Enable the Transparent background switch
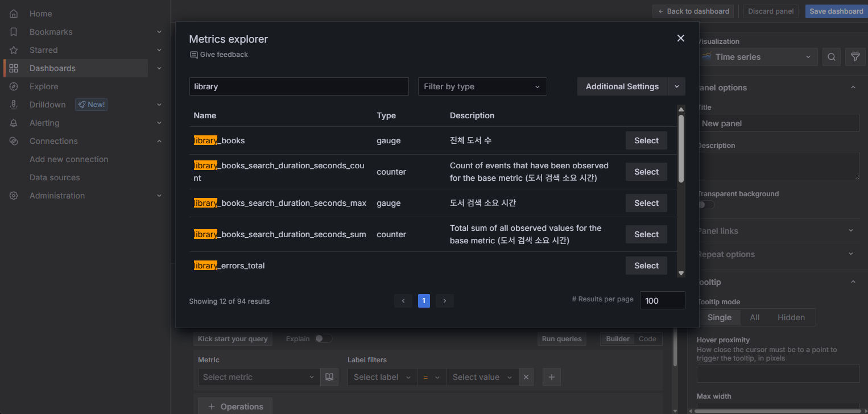The image size is (868, 414). (x=706, y=205)
